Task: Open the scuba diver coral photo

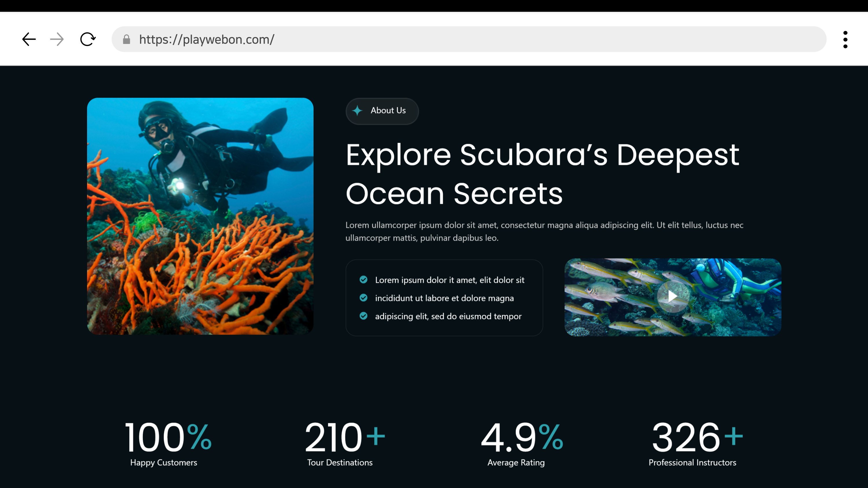Action: click(x=200, y=216)
